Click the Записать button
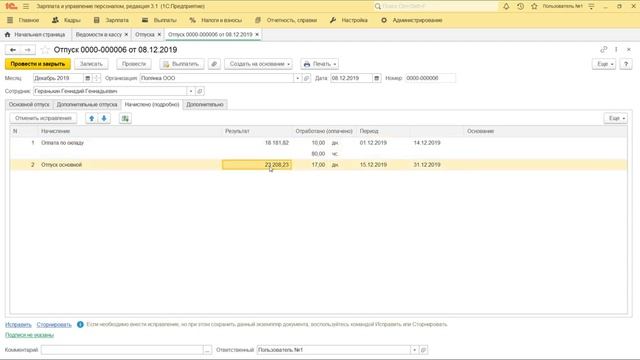Image resolution: width=640 pixels, height=360 pixels. click(91, 64)
